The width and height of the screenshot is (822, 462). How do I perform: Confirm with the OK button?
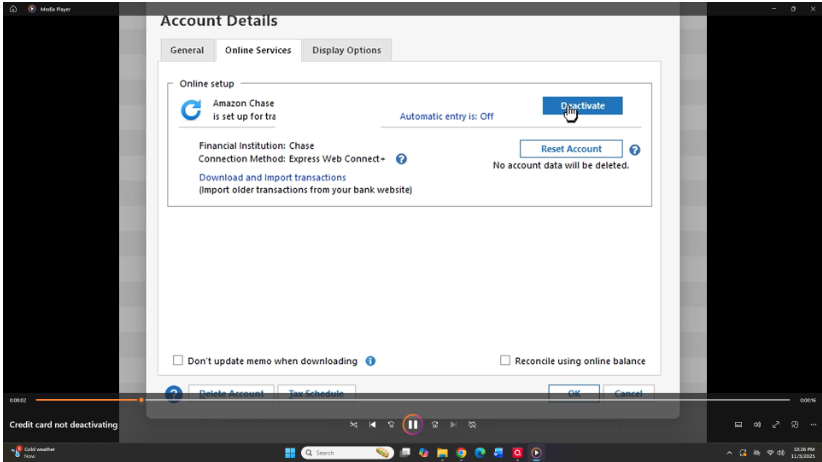pos(574,393)
